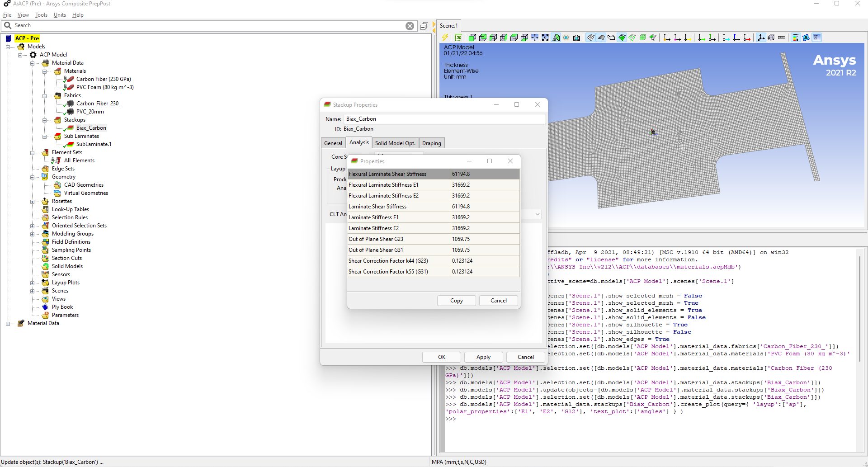
Task: Collapse the Fabrics tree node
Action: pyautogui.click(x=44, y=95)
